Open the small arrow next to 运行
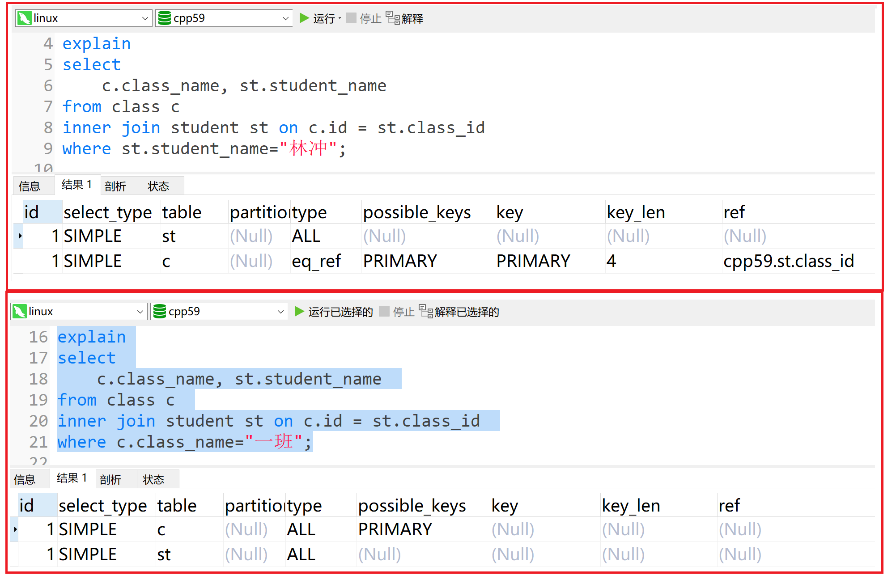The width and height of the screenshot is (896, 588). tap(340, 18)
